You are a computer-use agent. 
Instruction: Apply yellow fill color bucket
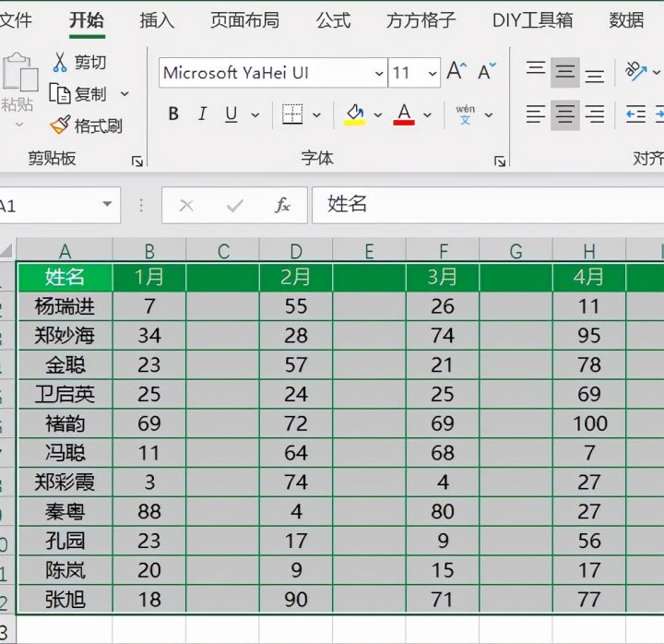[x=355, y=114]
